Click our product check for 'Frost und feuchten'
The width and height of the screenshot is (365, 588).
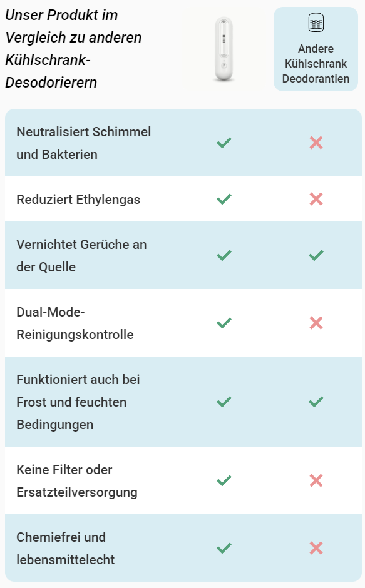[x=224, y=402]
